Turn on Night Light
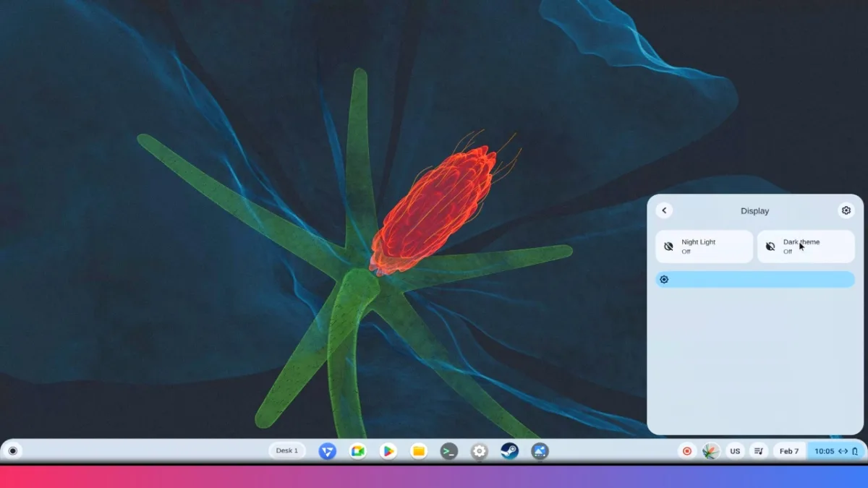The height and width of the screenshot is (488, 868). (x=704, y=247)
